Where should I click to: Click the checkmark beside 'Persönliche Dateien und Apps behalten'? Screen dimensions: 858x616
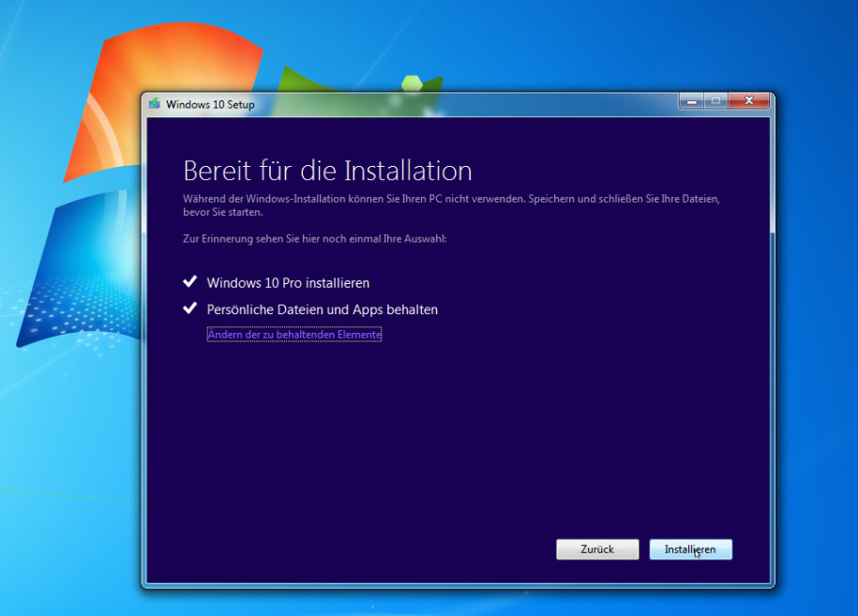click(189, 308)
